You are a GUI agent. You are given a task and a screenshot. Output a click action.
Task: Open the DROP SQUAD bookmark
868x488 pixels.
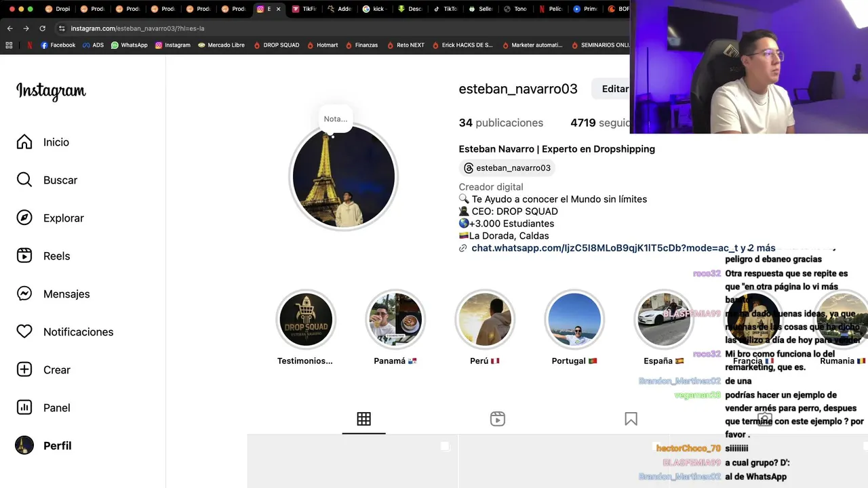coord(276,45)
